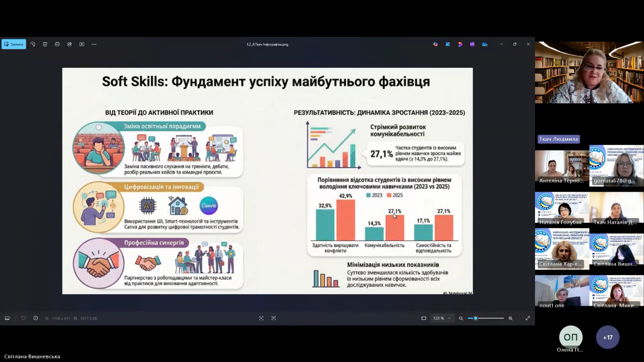Toggle the filmstrip view icon
The image size is (644, 362).
tap(7, 318)
